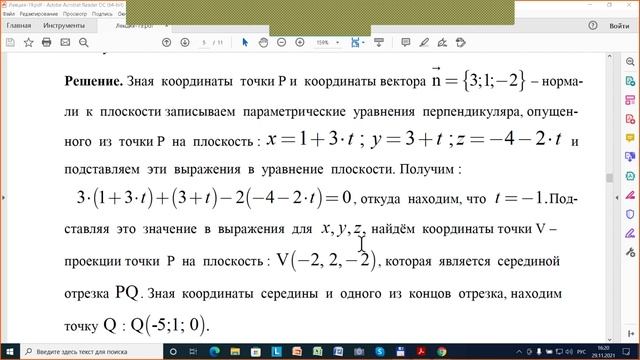Click the Войти sign-in button
This screenshot has height=360, width=640.
point(619,26)
